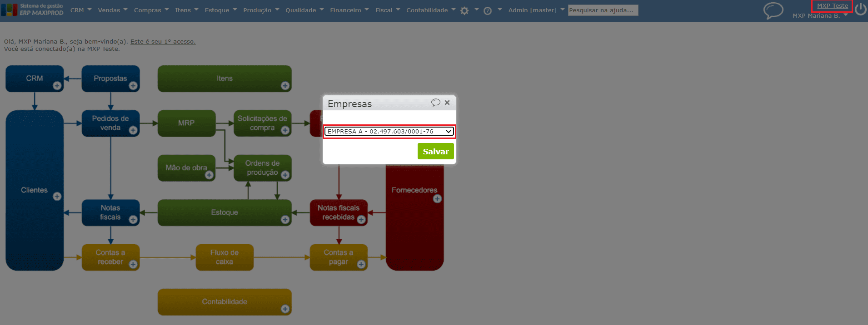The height and width of the screenshot is (325, 868).
Task: Click plus icon on Clientes block
Action: pyautogui.click(x=57, y=197)
